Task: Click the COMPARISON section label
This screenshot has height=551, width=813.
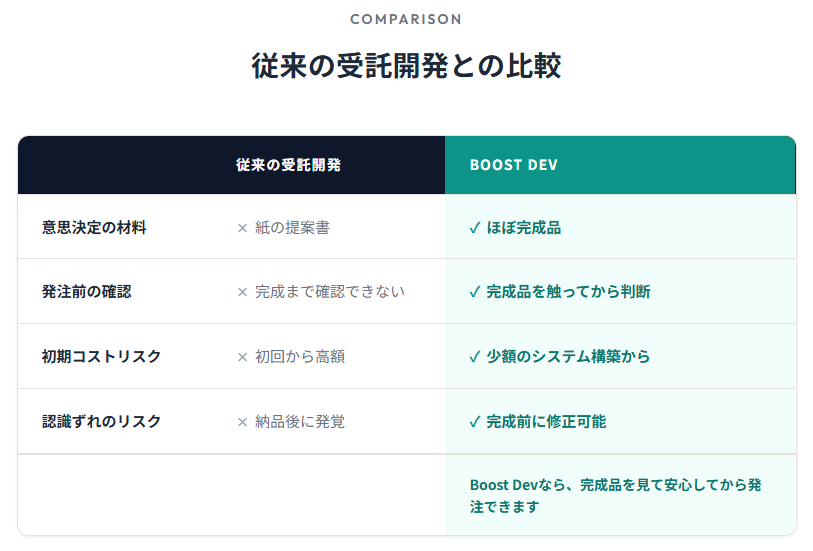Action: click(x=406, y=19)
